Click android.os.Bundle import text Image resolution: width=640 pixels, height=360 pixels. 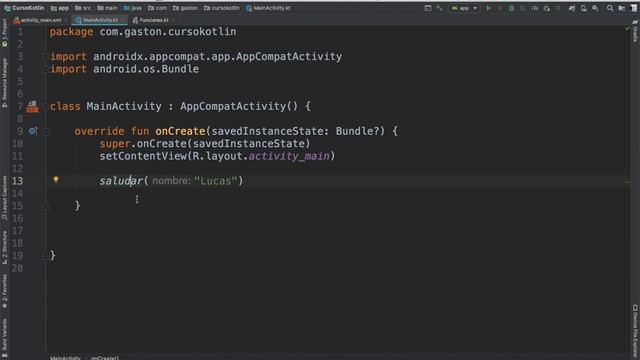click(x=146, y=69)
